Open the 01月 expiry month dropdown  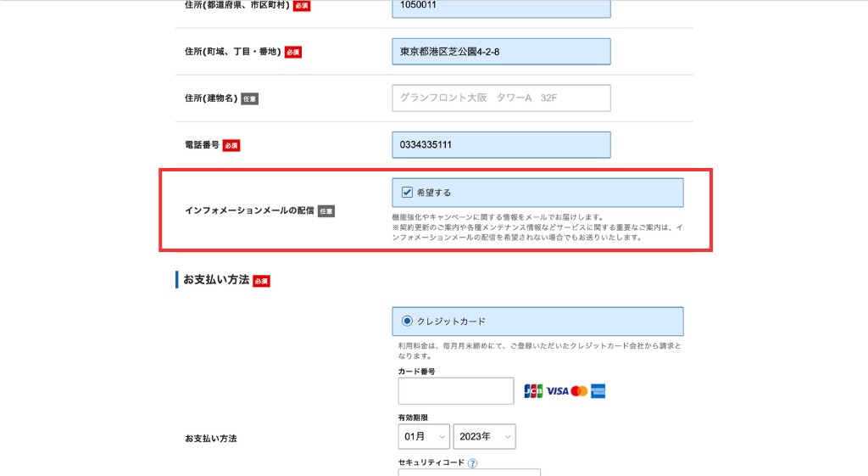[423, 437]
